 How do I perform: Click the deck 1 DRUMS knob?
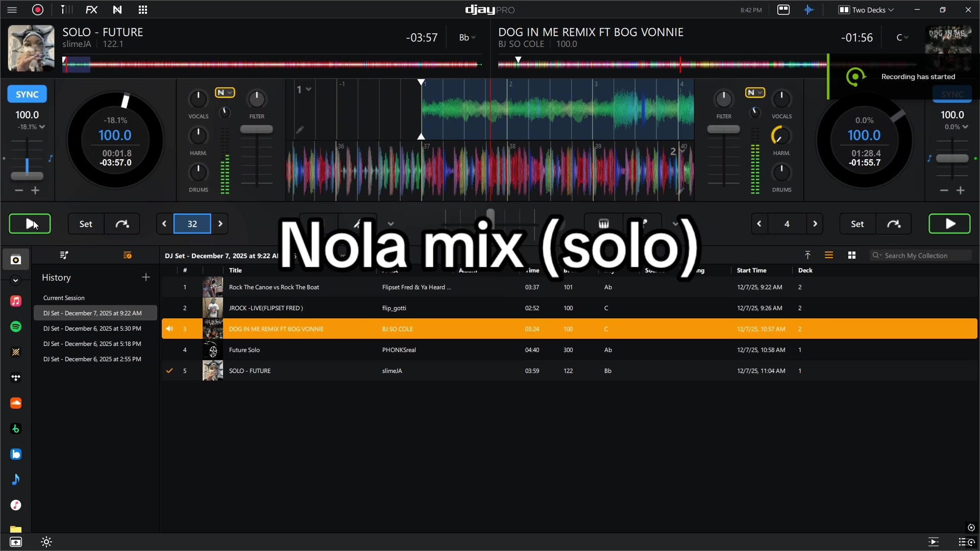pos(198,172)
